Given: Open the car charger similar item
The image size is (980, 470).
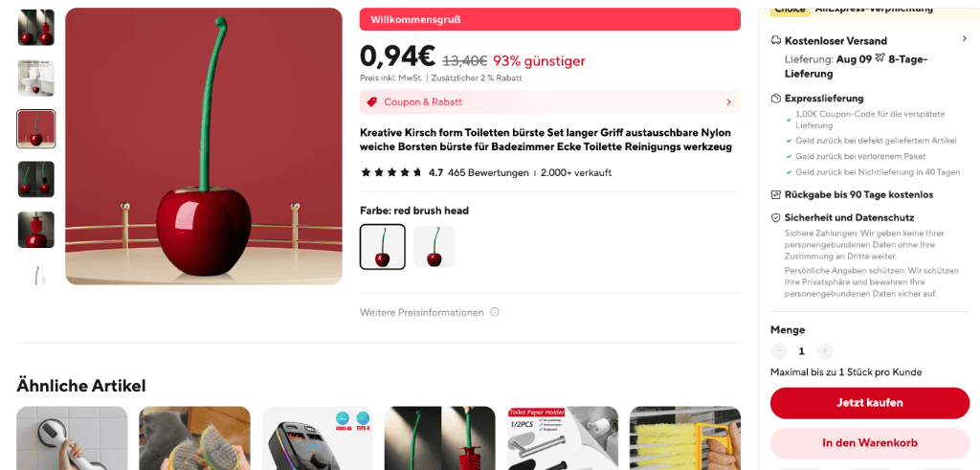Looking at the screenshot, I should (x=317, y=438).
